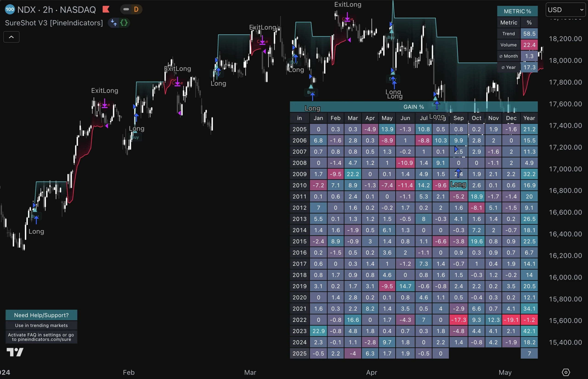Click the 2005 row label
Screen dimensions: 588x379
pyautogui.click(x=300, y=129)
